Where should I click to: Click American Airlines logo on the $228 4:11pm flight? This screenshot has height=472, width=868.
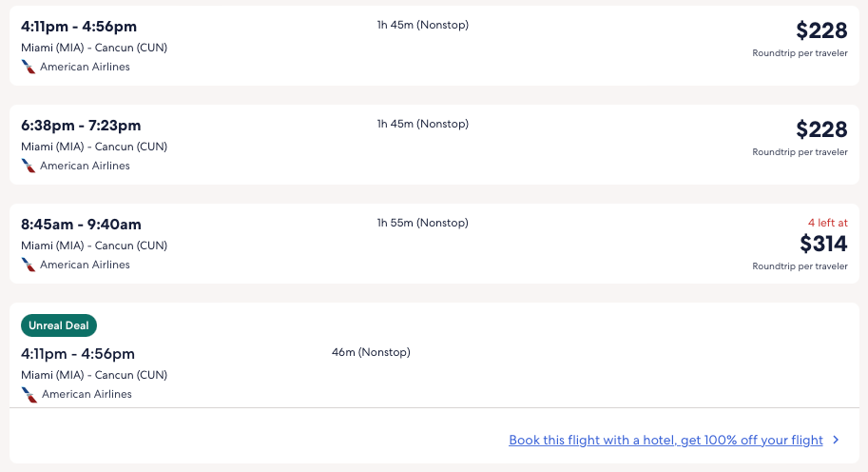[x=29, y=67]
